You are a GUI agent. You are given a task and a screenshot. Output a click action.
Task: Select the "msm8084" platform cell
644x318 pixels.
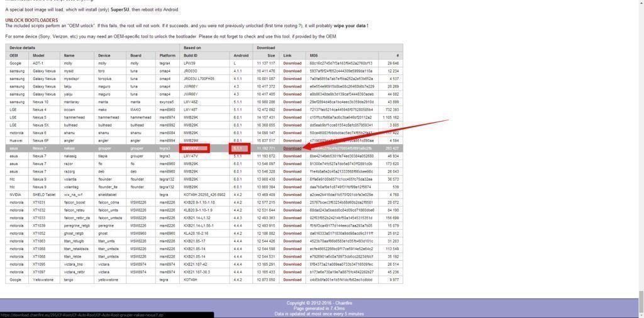[167, 133]
